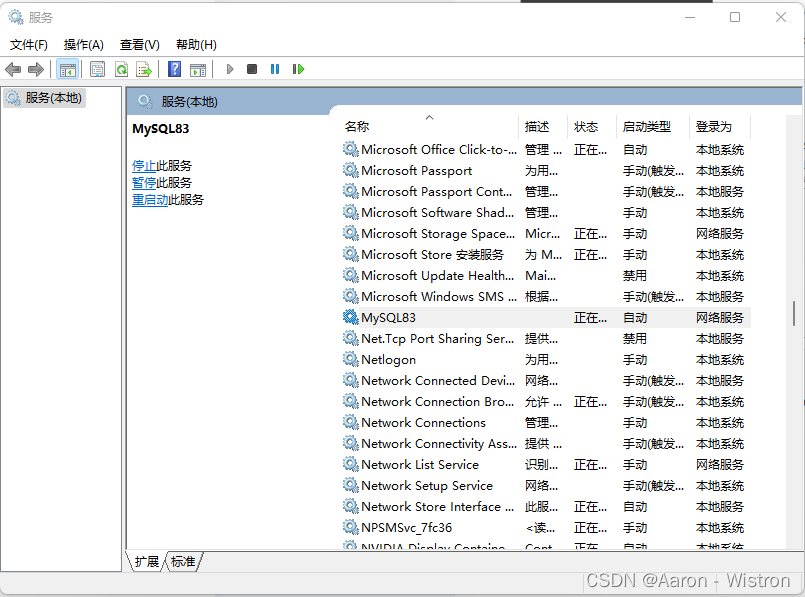Screen dimensions: 805x597
Task: Open the 查看(V) menu
Action: (140, 45)
